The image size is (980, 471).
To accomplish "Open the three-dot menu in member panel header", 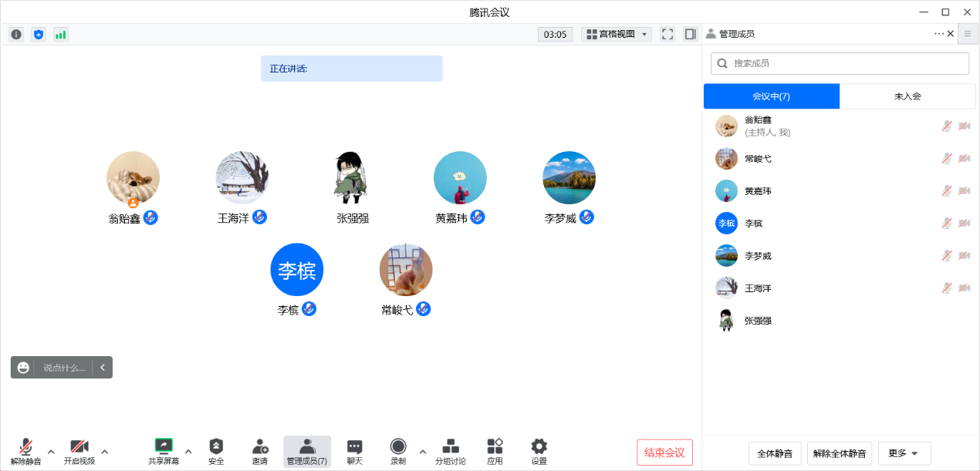I will point(939,33).
